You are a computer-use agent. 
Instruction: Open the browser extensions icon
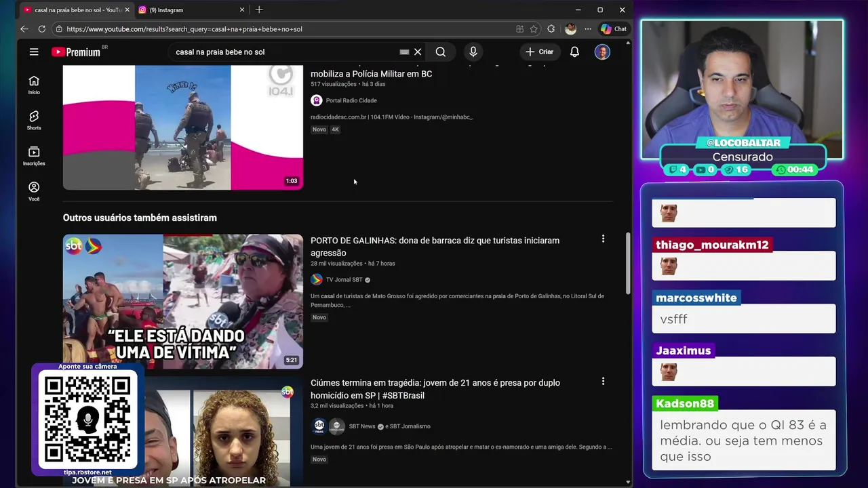[x=551, y=29]
